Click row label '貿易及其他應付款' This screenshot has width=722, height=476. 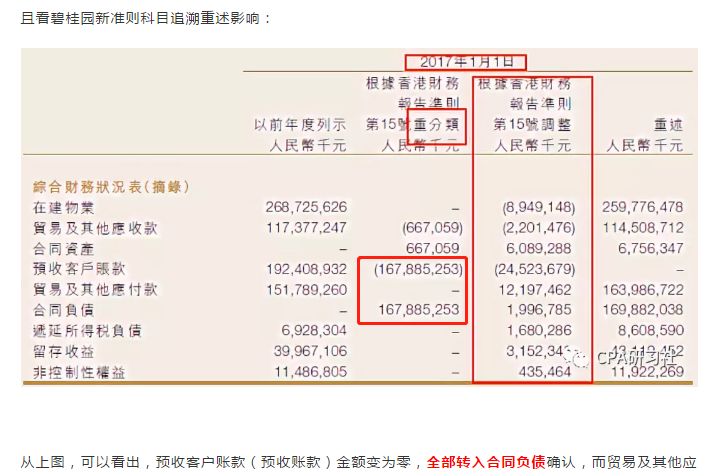[95, 290]
